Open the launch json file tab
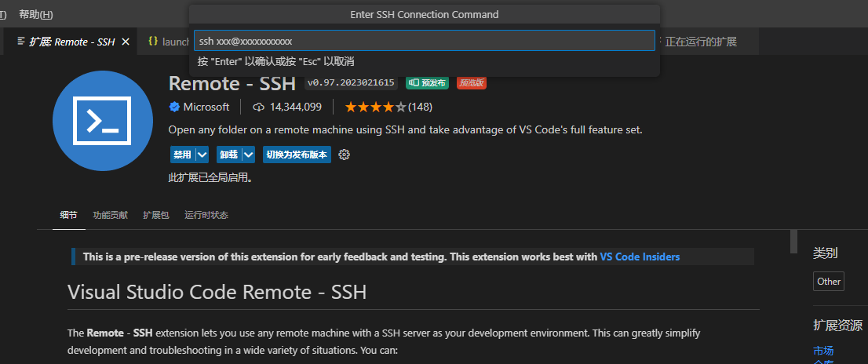The width and height of the screenshot is (868, 364). coord(169,42)
